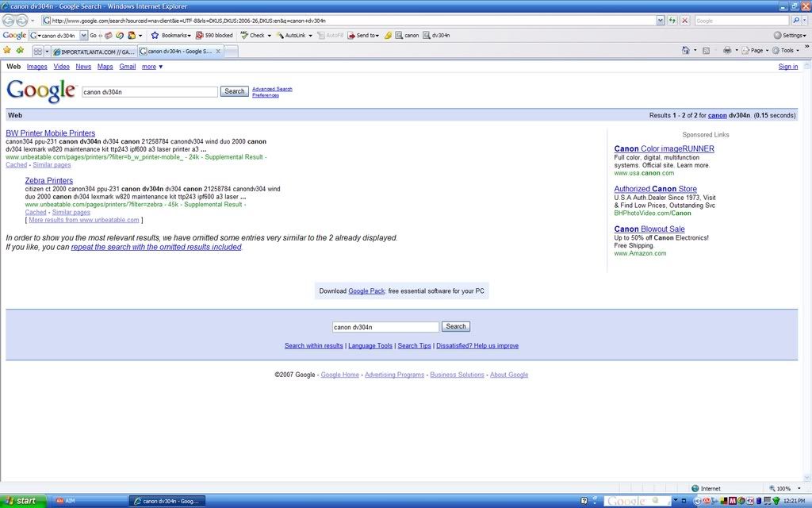Select the Images link in Google nav
Screen dimensions: 812x508
pos(36,67)
